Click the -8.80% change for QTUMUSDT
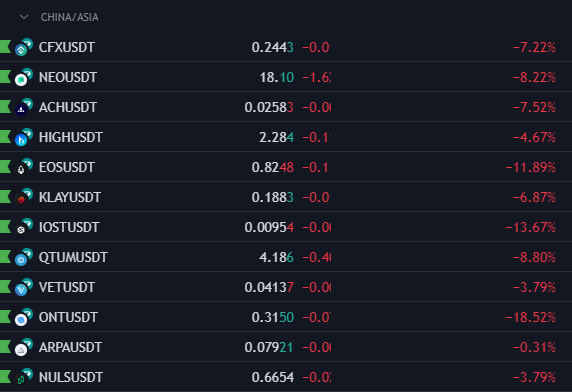572x392 pixels. (x=534, y=257)
